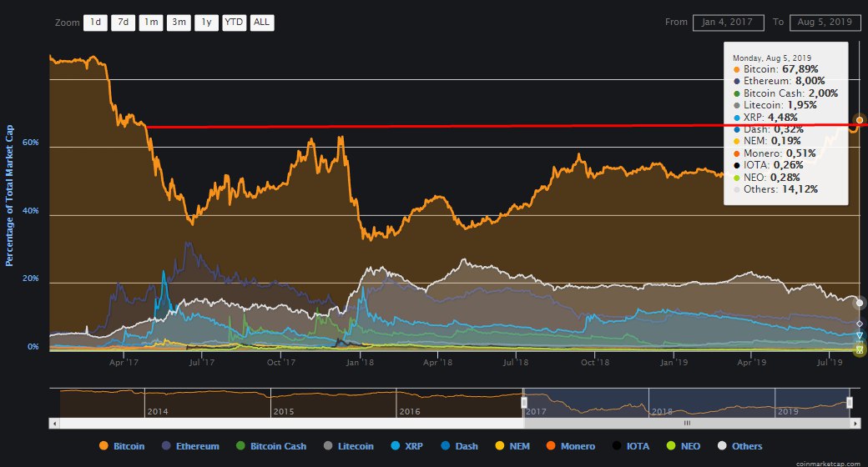The height and width of the screenshot is (467, 868).
Task: Click 2016 in the navigator timeline
Action: (x=410, y=412)
